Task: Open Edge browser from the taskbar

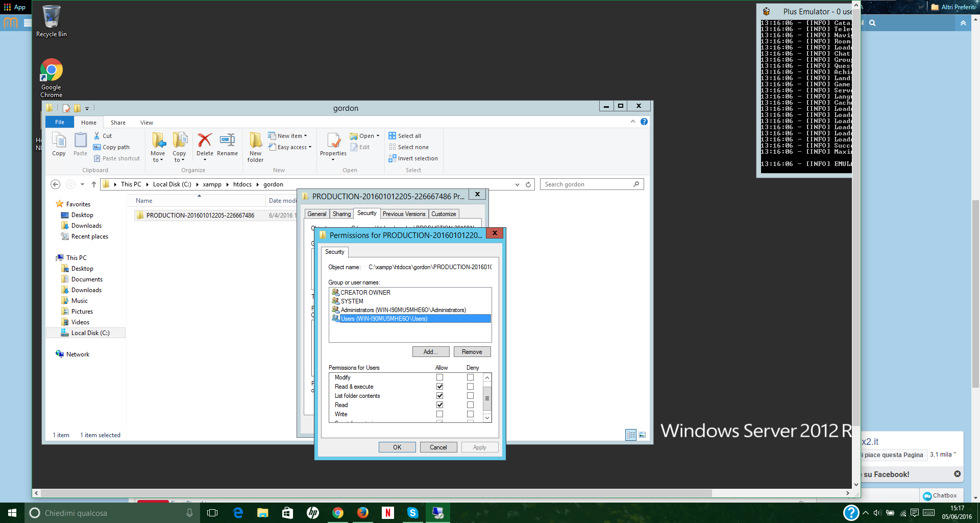Action: click(x=238, y=513)
